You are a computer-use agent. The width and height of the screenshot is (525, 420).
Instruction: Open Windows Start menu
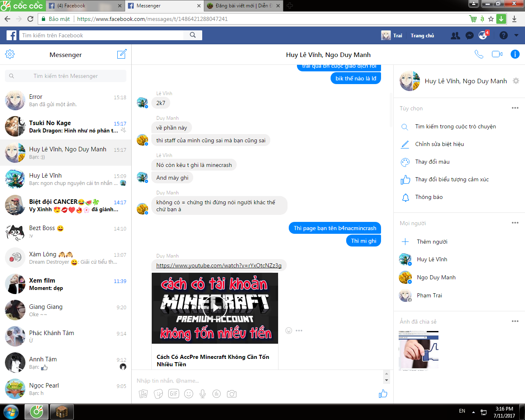(x=11, y=411)
